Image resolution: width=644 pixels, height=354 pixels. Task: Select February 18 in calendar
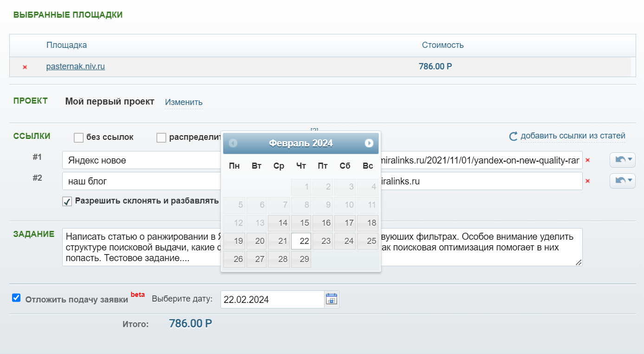click(x=367, y=223)
